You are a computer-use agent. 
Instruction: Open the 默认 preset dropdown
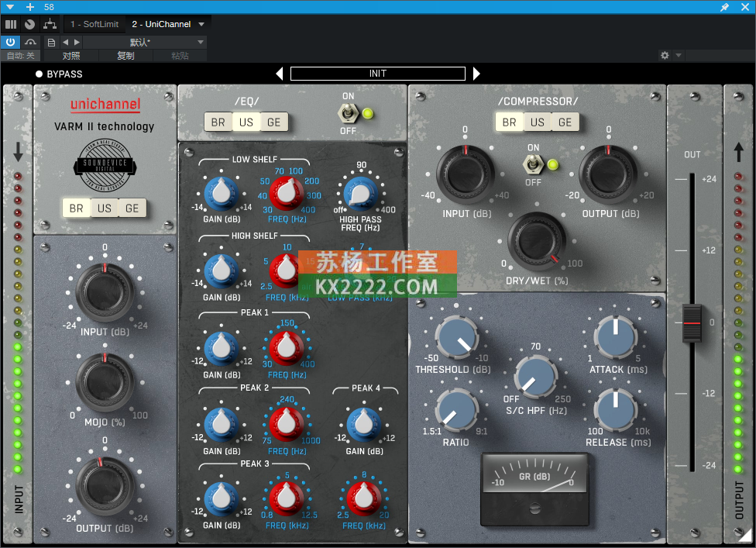pyautogui.click(x=145, y=43)
